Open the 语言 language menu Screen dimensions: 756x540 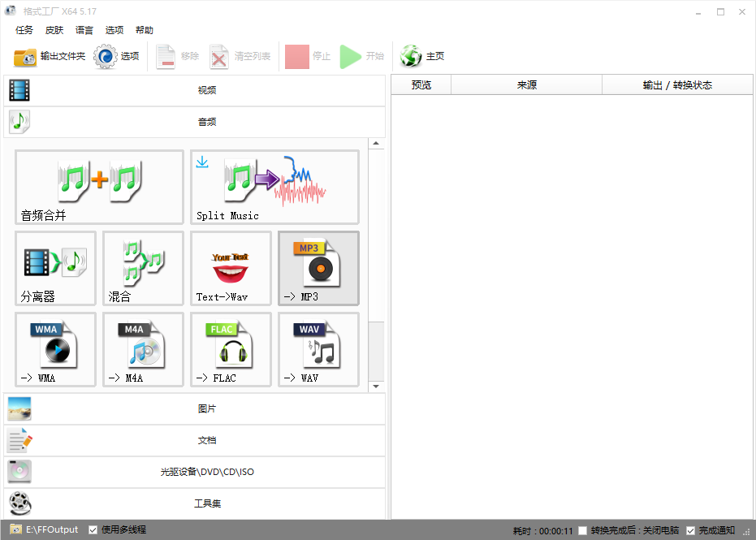84,30
